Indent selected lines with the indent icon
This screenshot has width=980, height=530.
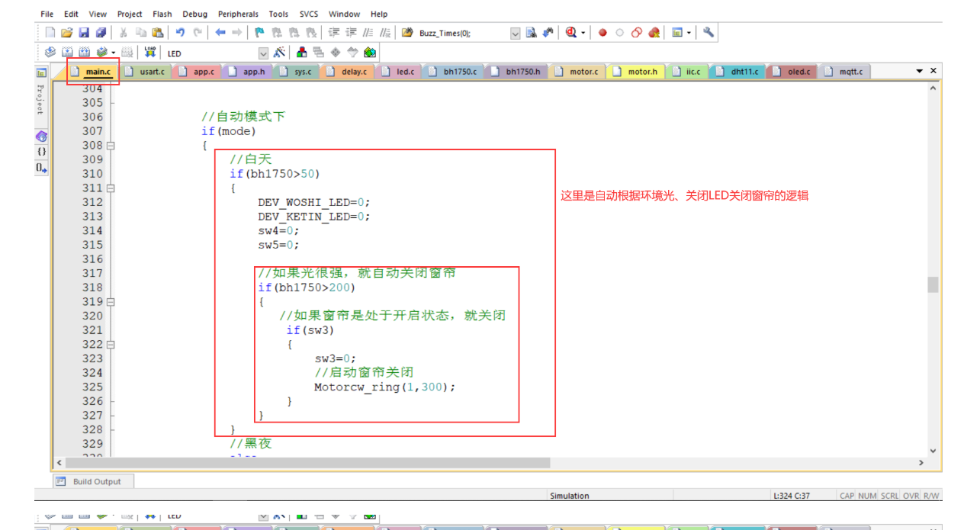click(x=333, y=33)
